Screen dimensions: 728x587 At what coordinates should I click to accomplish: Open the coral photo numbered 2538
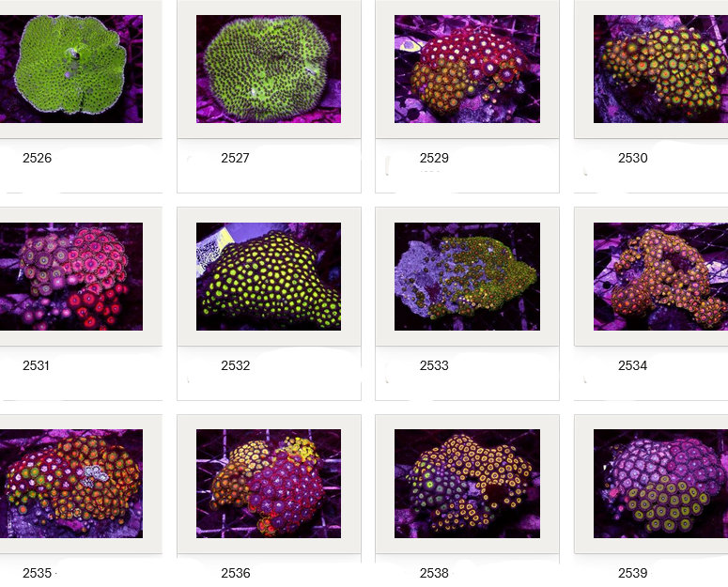[467, 484]
